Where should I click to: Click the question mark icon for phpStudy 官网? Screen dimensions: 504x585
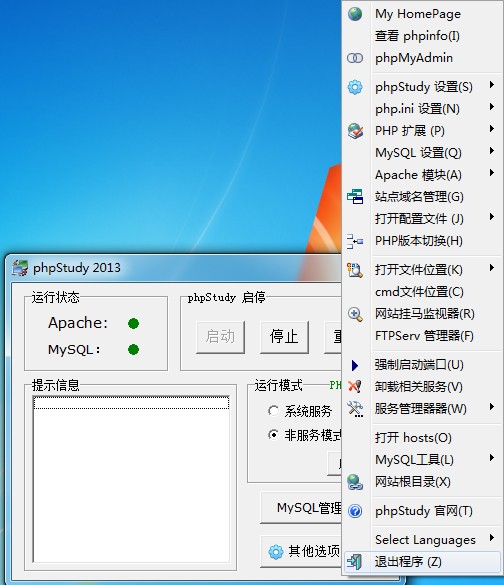point(355,511)
